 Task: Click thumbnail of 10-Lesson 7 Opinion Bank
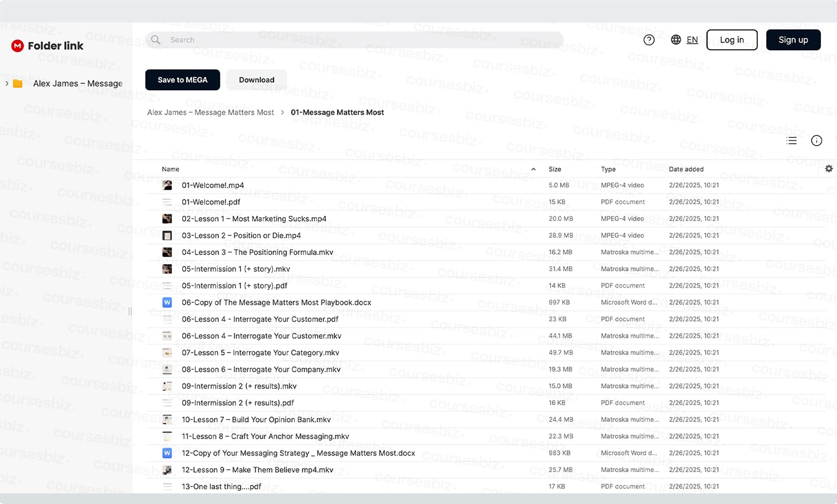point(167,419)
